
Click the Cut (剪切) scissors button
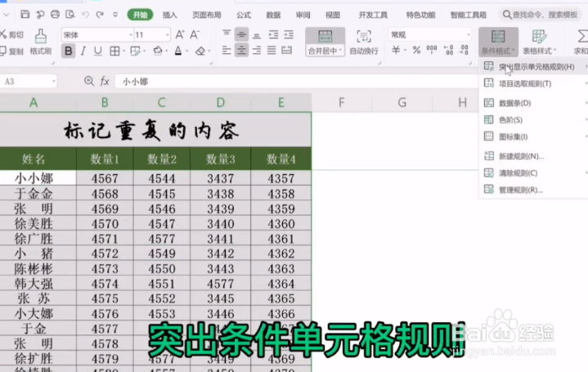pyautogui.click(x=11, y=35)
